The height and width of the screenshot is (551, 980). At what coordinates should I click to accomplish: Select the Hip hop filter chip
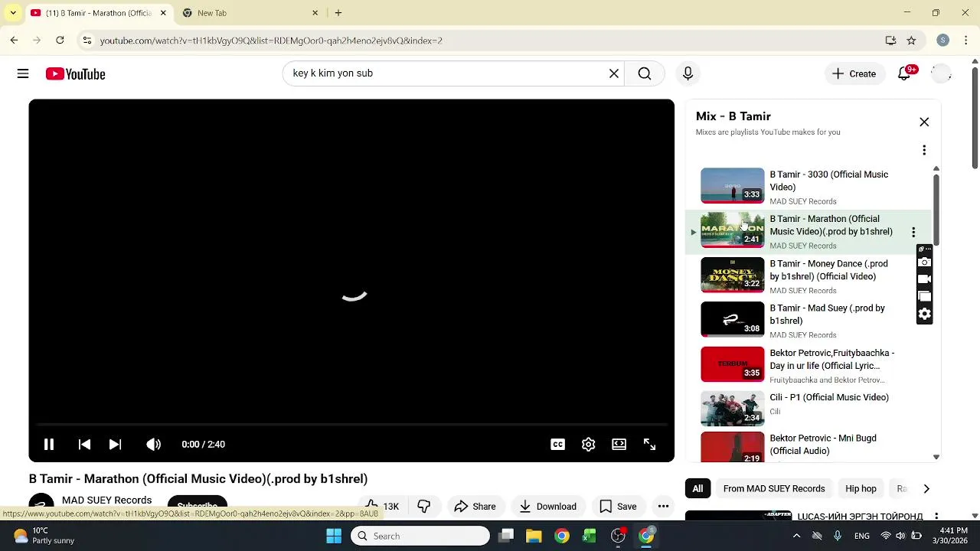point(861,488)
